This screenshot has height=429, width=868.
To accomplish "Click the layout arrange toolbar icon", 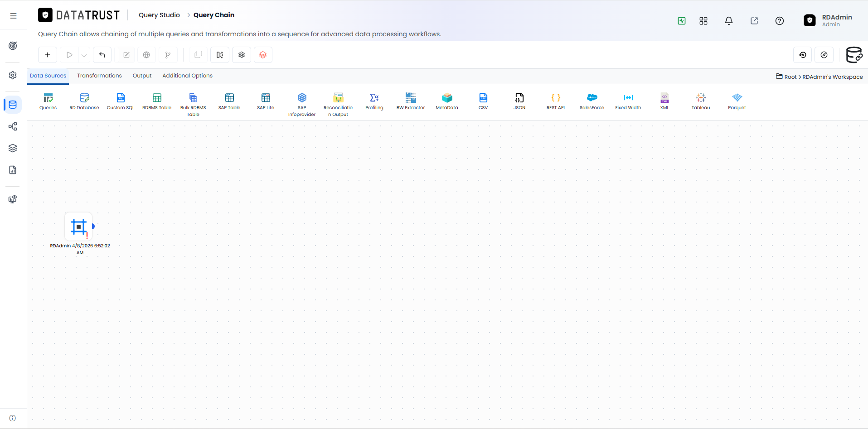I will [220, 55].
